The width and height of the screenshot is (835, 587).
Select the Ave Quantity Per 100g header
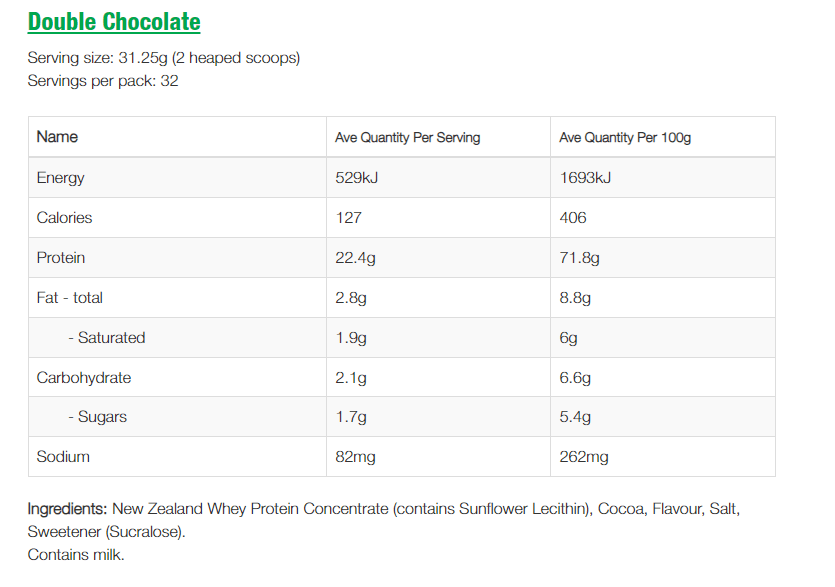(x=625, y=137)
